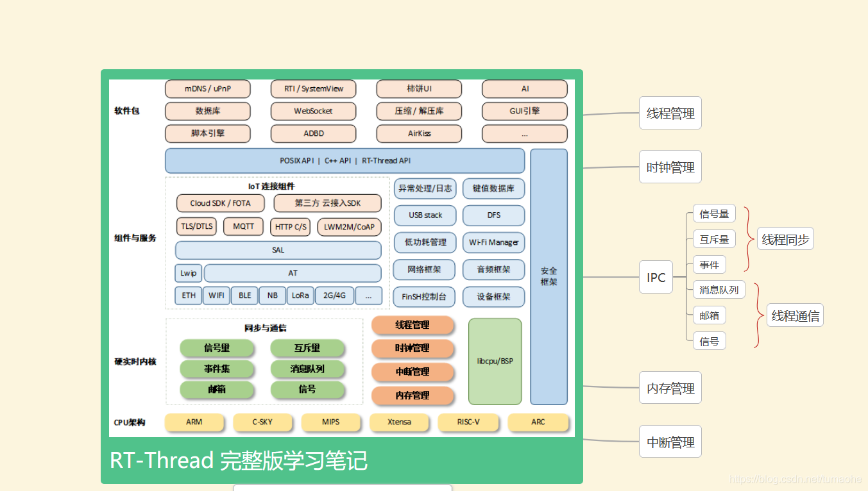Screen dimensions: 868x491
Task: Click the Lwip box in diagram
Action: 188,273
